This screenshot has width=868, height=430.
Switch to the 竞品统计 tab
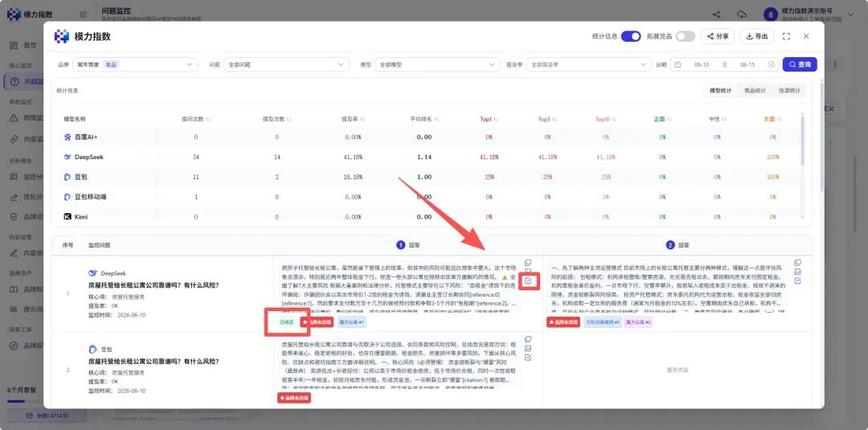tap(755, 90)
